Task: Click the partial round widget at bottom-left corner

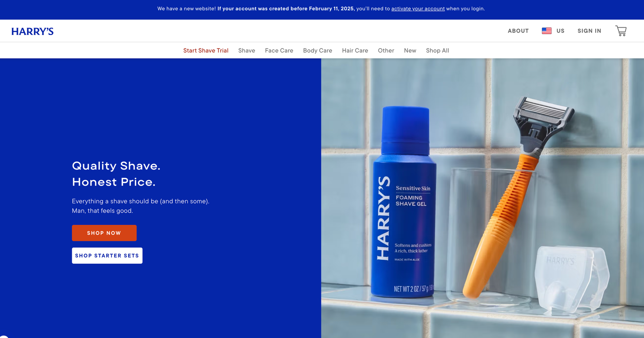Action: point(4,336)
